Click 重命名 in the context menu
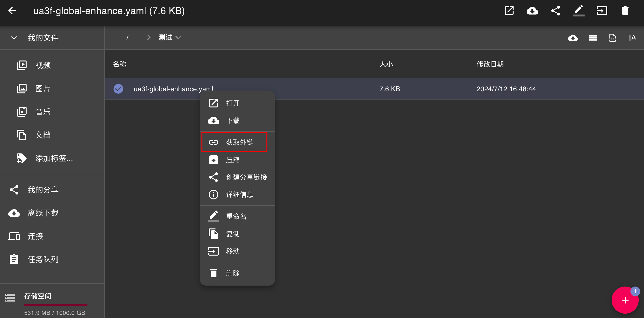Viewport: 644px width, 318px height. 236,216
